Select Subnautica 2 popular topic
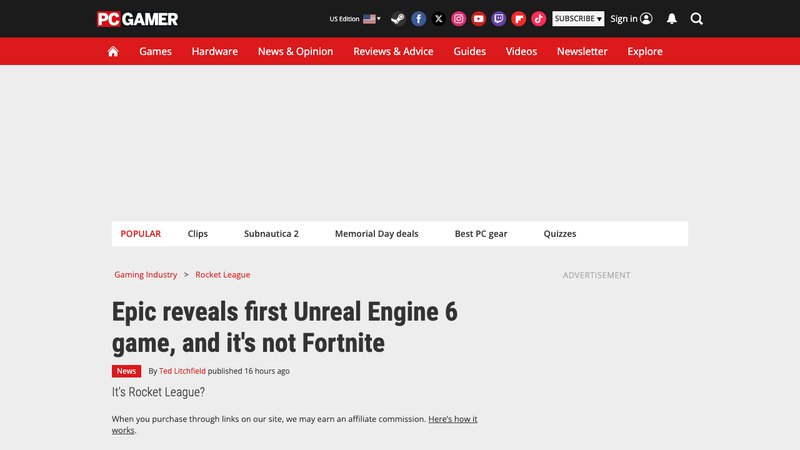 271,234
